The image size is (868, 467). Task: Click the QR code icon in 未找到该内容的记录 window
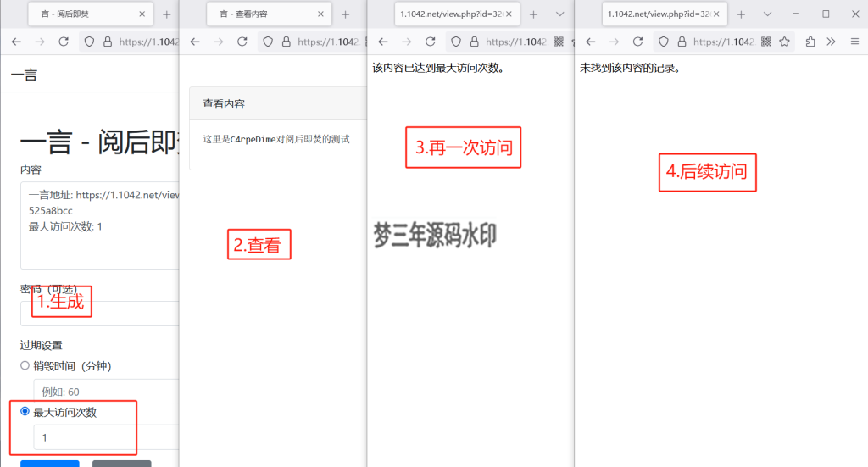tap(766, 42)
